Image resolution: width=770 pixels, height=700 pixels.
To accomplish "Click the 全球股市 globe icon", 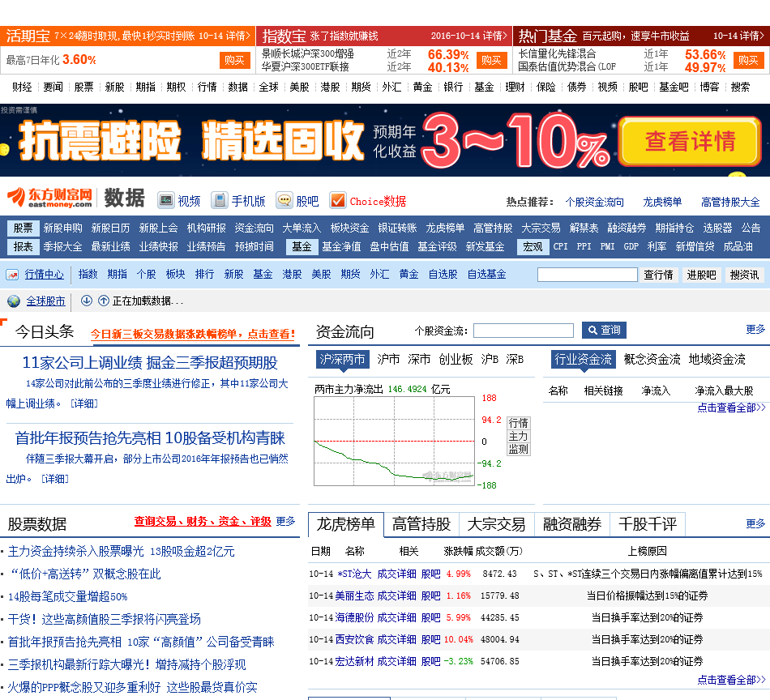I will tap(14, 301).
